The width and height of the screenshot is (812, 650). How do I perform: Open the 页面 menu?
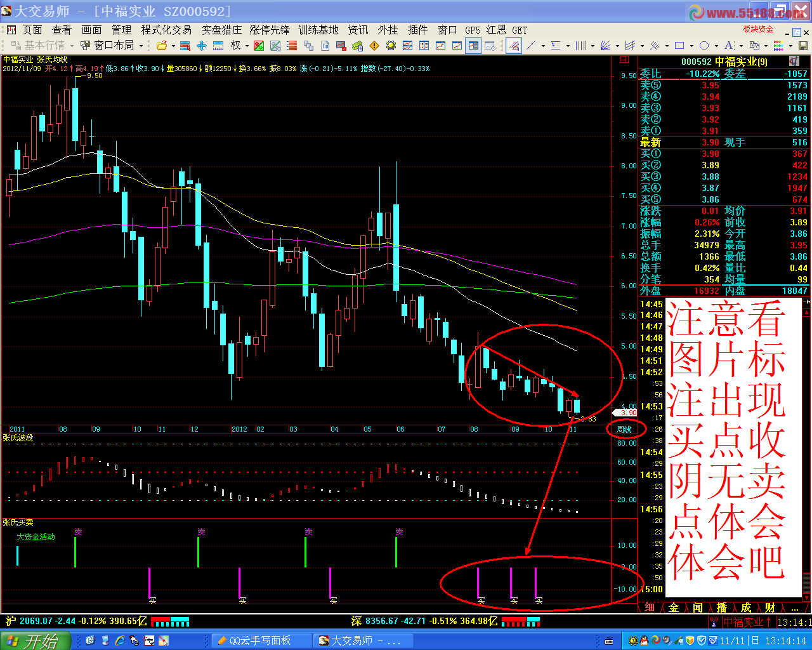coord(32,30)
